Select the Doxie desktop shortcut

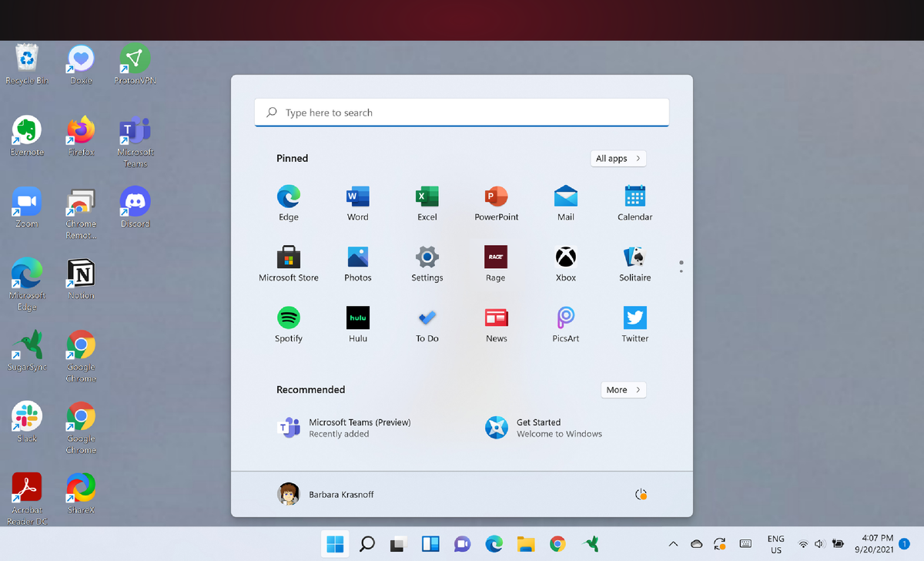point(81,65)
